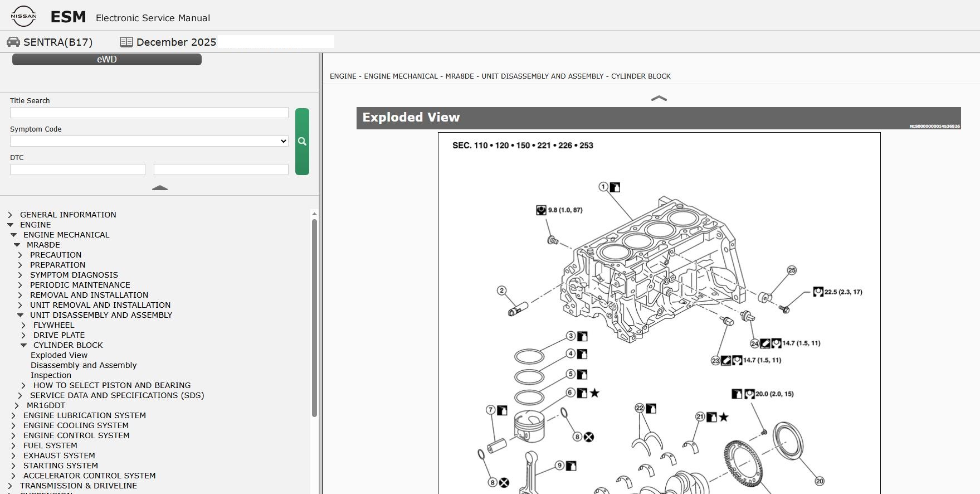
Task: Expand GENERAL INFORMATION tree node
Action: pyautogui.click(x=10, y=215)
